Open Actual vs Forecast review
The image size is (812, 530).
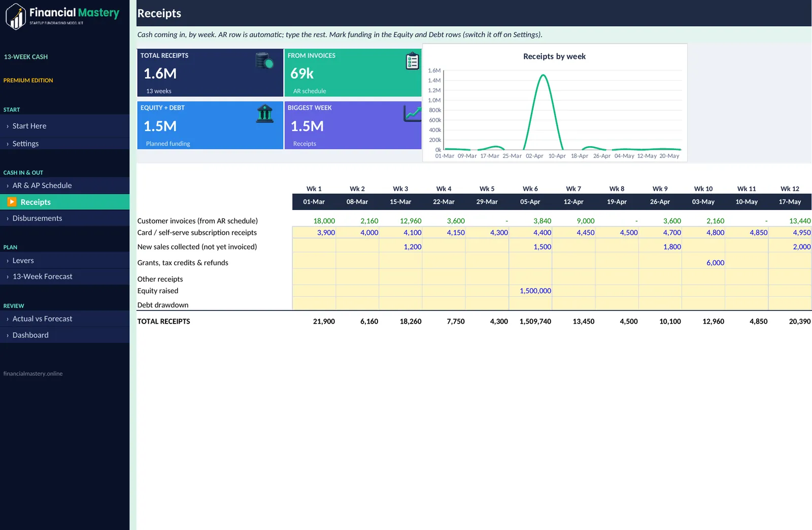coord(65,319)
